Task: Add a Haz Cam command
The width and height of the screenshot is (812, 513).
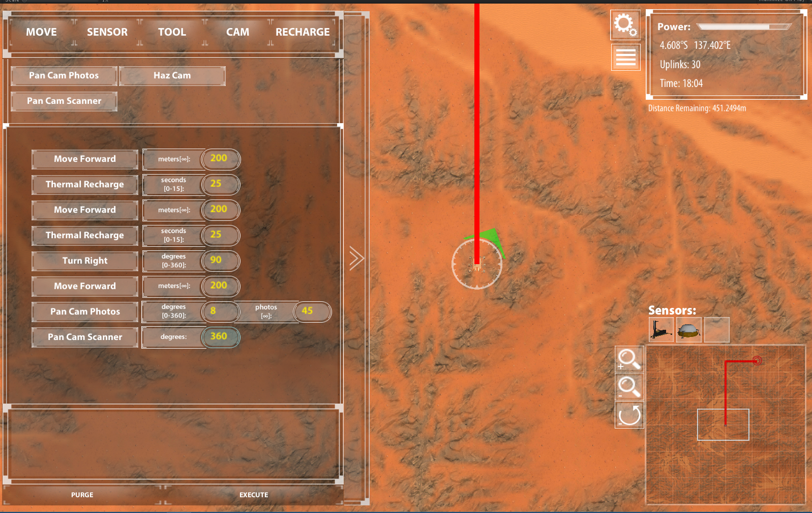Action: pyautogui.click(x=172, y=76)
